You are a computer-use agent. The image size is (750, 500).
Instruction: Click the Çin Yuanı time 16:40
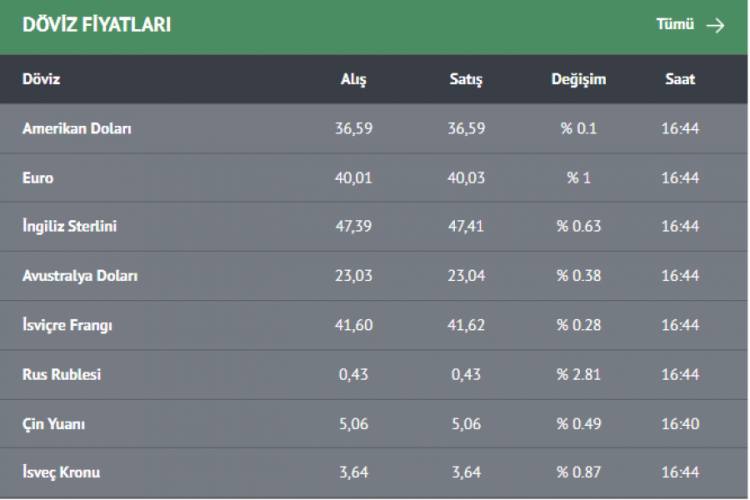680,424
